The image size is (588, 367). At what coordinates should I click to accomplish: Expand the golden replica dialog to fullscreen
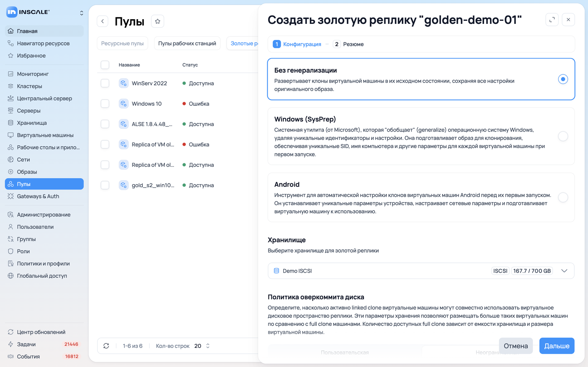coord(552,20)
